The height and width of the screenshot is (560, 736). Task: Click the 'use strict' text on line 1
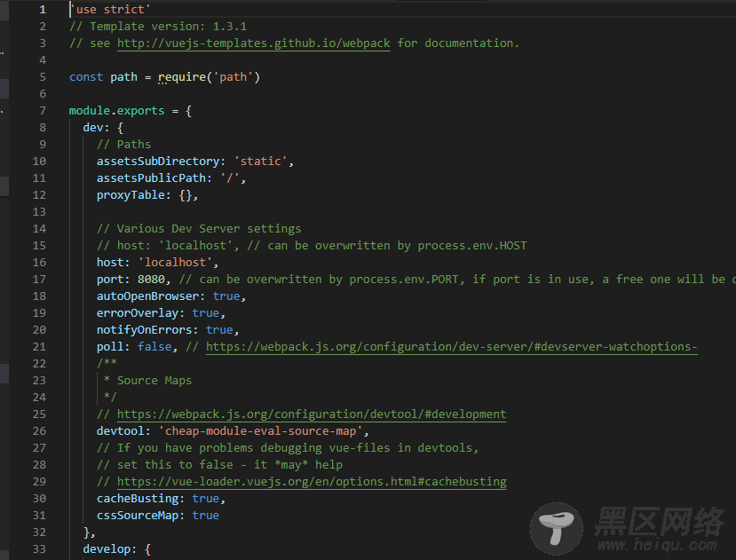pos(110,10)
